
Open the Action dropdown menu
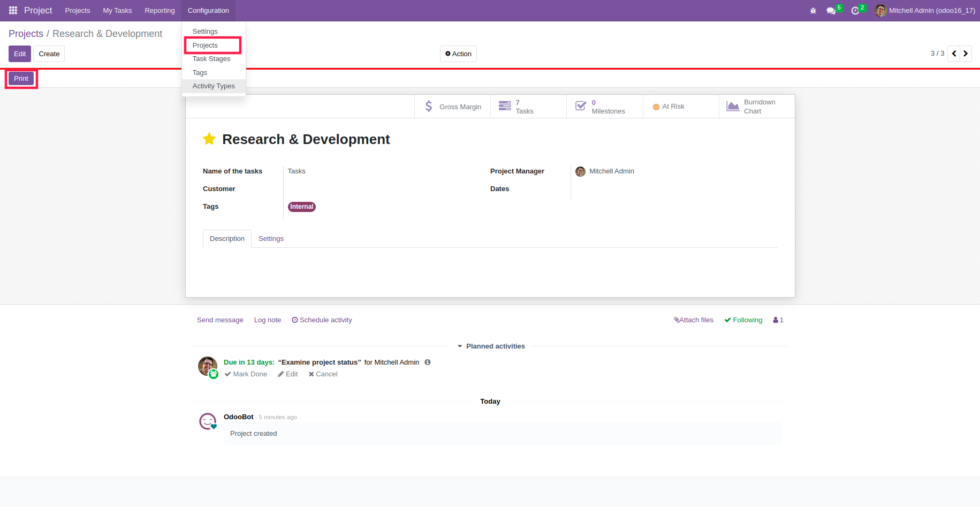[x=458, y=54]
